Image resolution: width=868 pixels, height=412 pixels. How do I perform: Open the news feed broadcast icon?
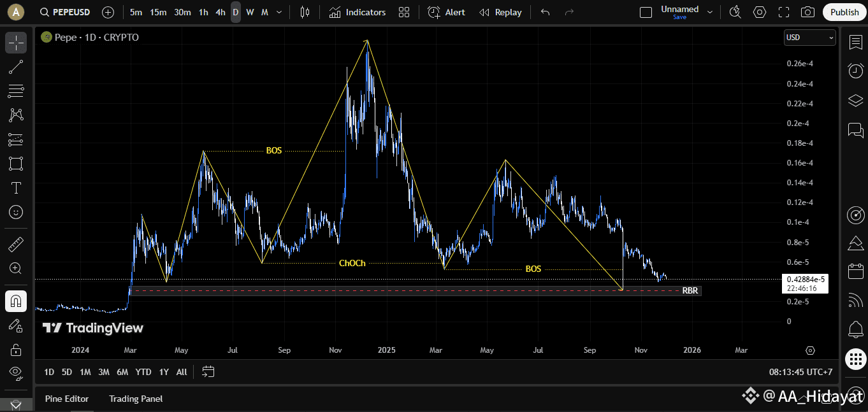click(855, 300)
